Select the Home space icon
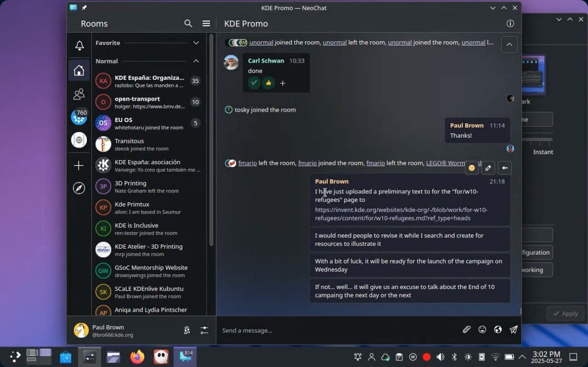This screenshot has height=367, width=588. click(x=79, y=70)
